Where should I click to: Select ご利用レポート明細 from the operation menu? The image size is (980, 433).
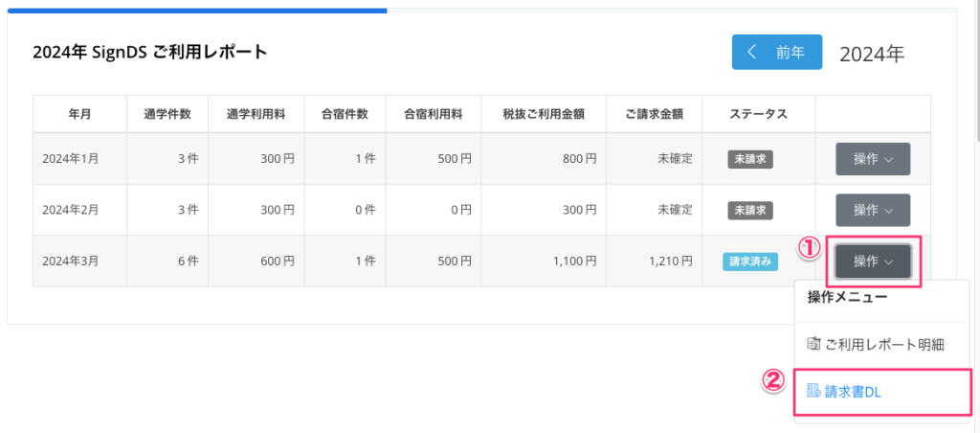tap(883, 343)
